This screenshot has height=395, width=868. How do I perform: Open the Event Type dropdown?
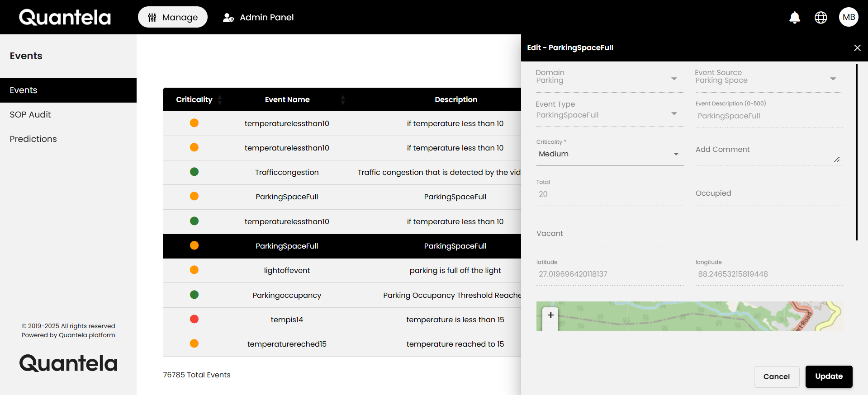[674, 113]
